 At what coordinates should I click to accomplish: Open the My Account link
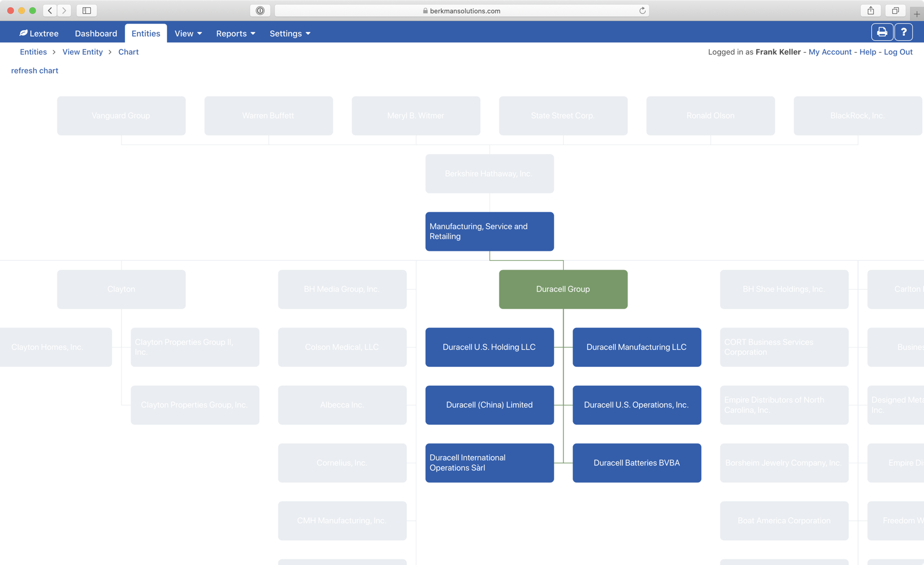(830, 52)
